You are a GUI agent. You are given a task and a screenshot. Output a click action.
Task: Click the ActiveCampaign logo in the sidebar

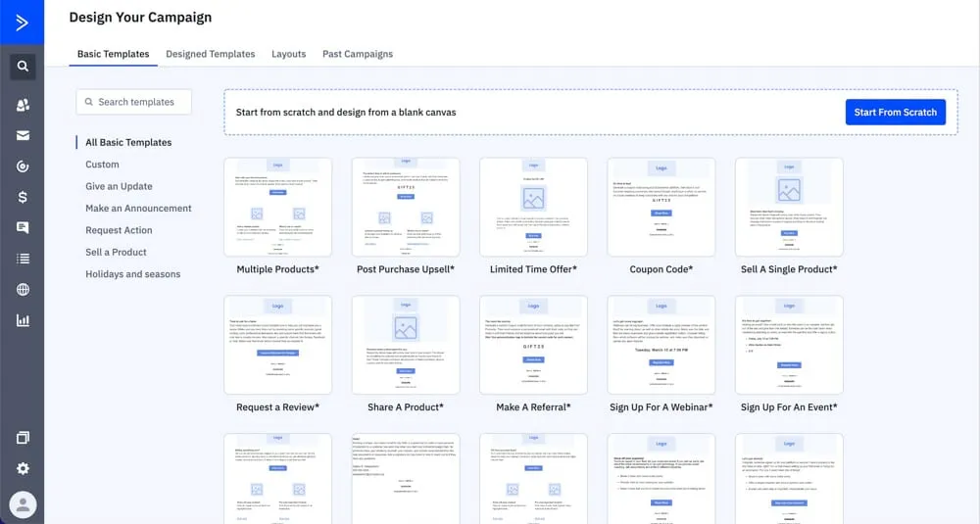point(22,22)
